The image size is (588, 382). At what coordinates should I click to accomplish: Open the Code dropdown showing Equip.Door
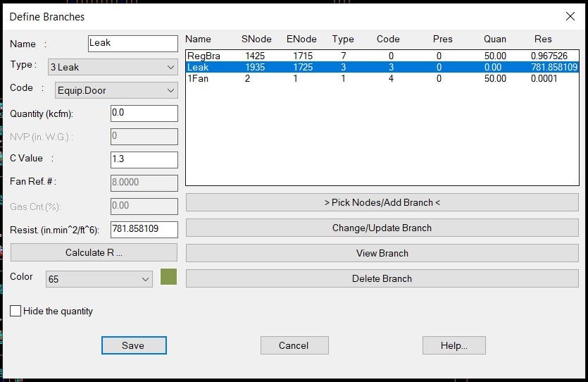(116, 90)
